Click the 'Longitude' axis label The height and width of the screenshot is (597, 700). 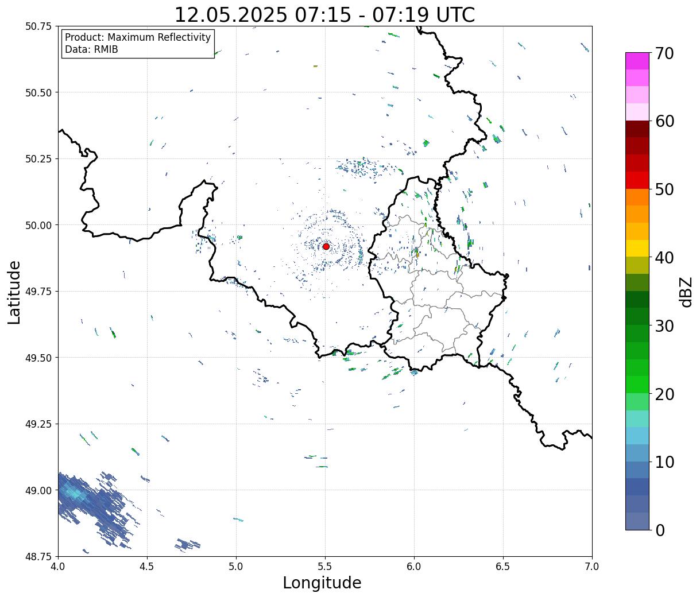322,583
